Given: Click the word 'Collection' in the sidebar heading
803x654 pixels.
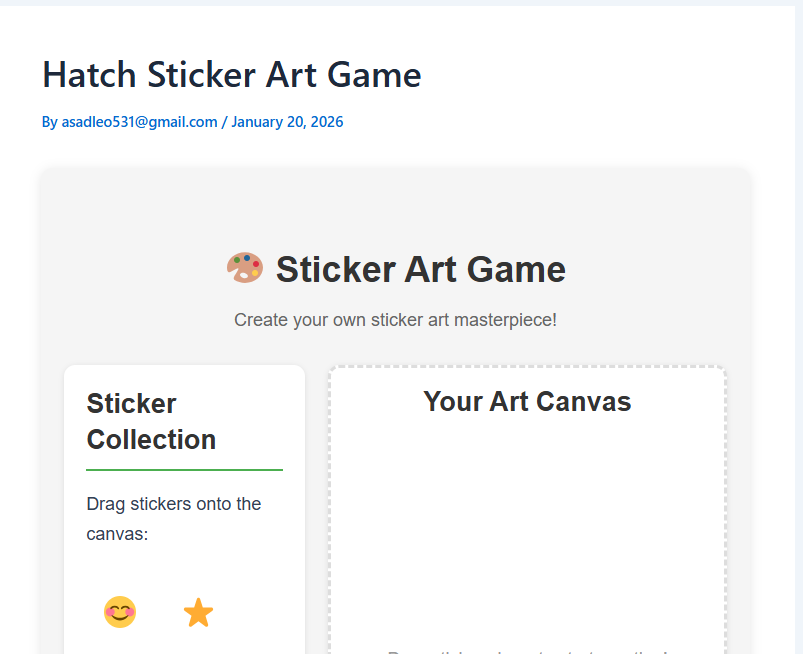Looking at the screenshot, I should 151,439.
